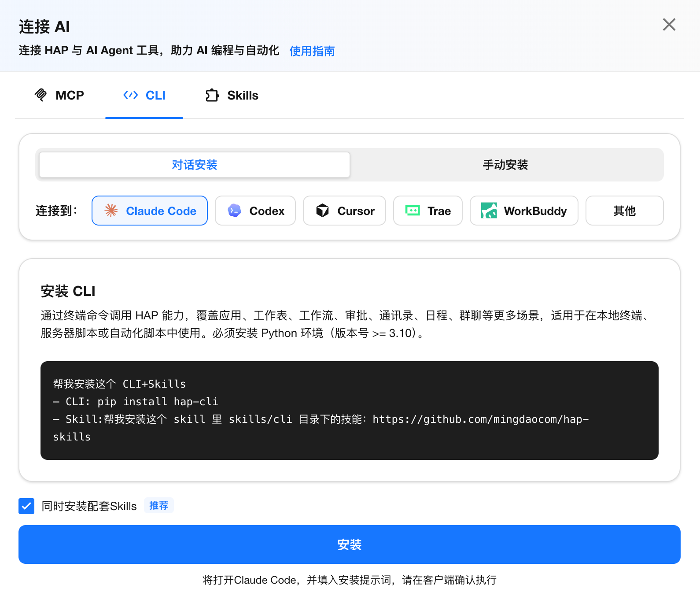Select Codex as connection target
This screenshot has height=607, width=700.
255,211
